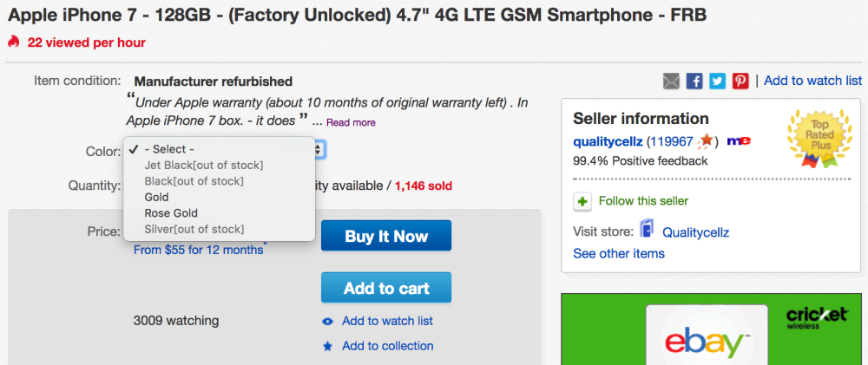This screenshot has width=868, height=365.
Task: Open the qualitycellz seller profile link
Action: coord(608,140)
